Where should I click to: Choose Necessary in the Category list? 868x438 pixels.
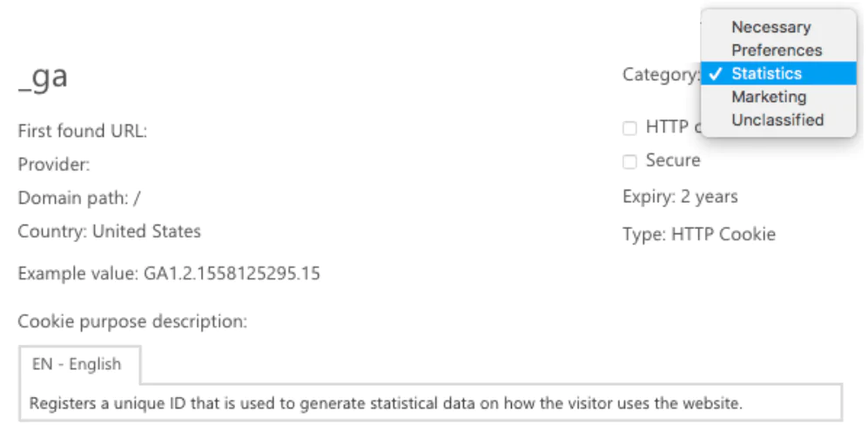(770, 28)
